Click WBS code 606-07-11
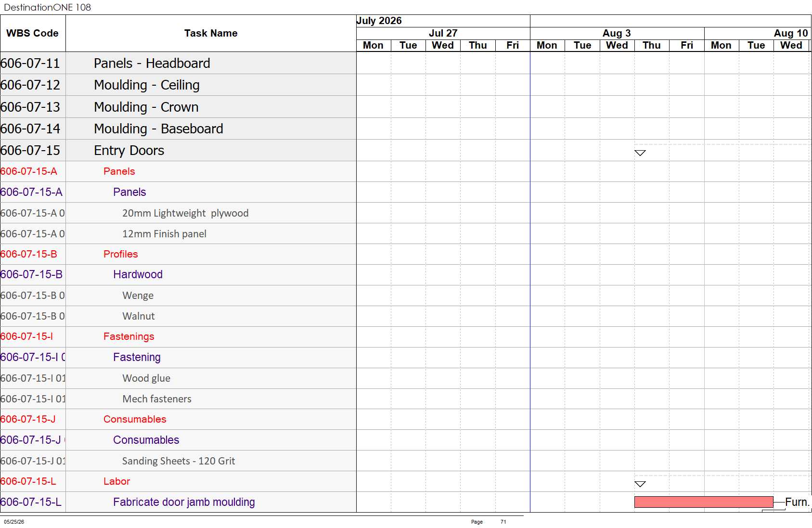 tap(30, 63)
